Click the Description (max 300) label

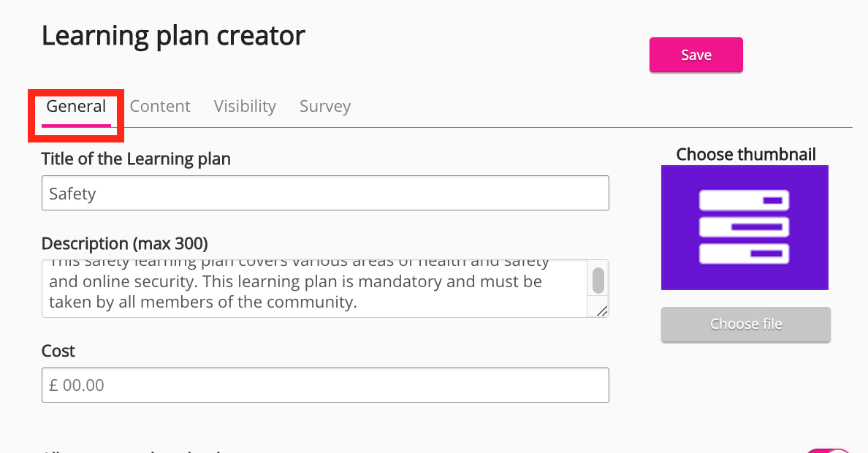pyautogui.click(x=124, y=243)
